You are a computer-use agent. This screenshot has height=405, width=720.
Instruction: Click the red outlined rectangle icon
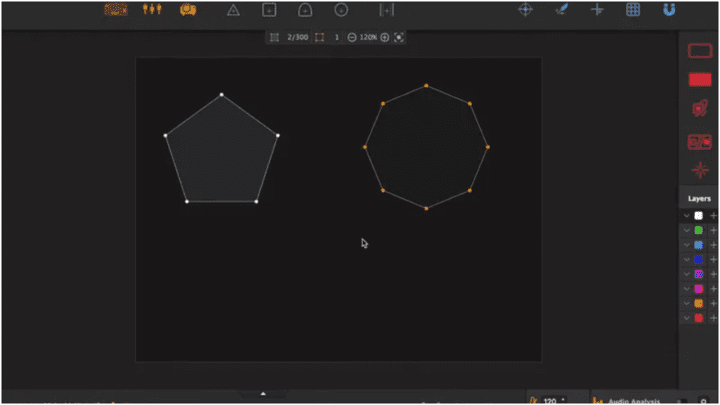pos(700,51)
